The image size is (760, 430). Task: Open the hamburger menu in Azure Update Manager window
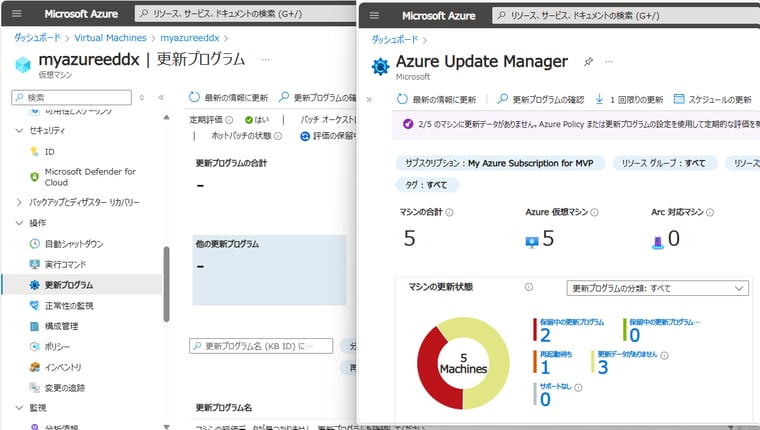pos(374,16)
